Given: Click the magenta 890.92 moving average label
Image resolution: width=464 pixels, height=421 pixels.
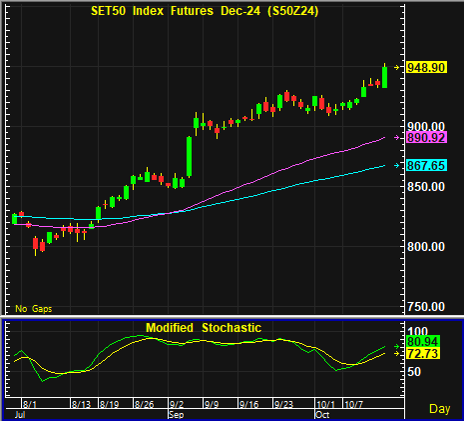Looking at the screenshot, I should point(426,137).
